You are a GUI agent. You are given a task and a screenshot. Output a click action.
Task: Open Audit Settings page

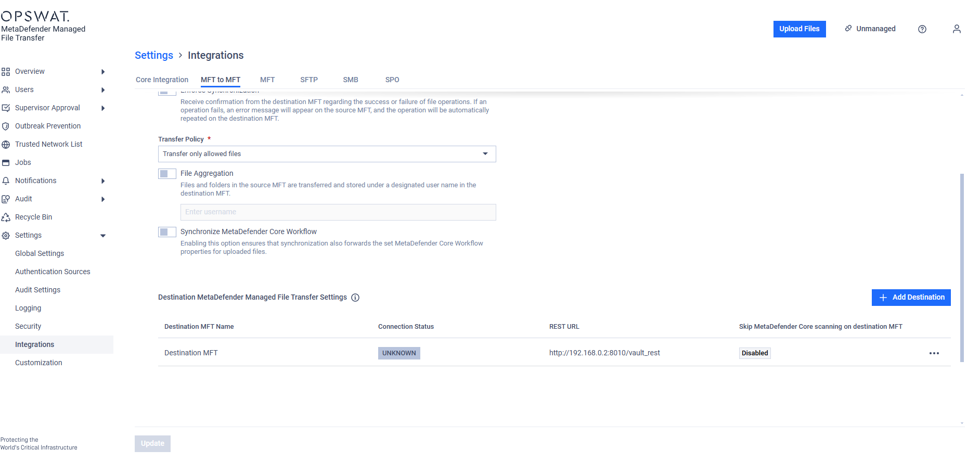(37, 290)
